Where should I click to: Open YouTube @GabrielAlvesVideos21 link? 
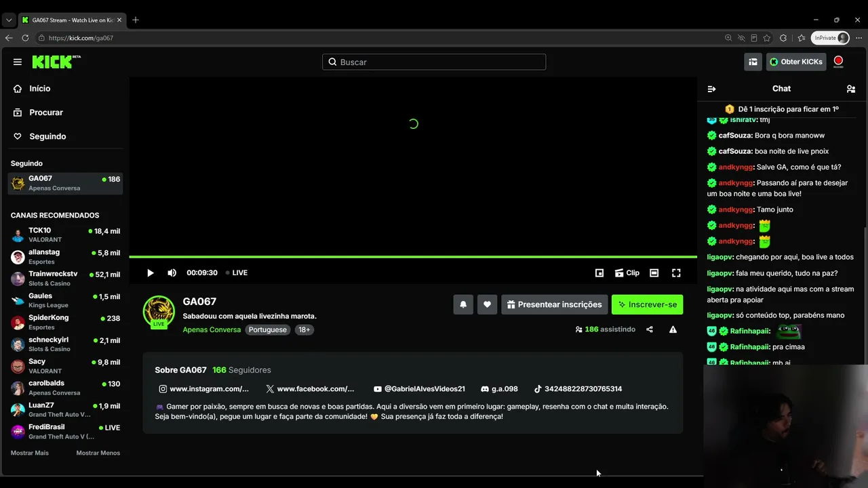419,389
